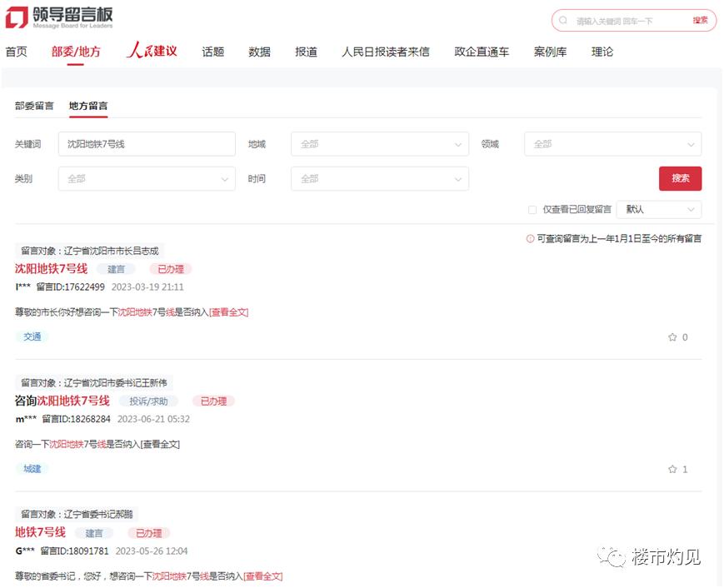Click the keyword input showing 沈阳地铁7号线
This screenshot has height=588, width=724.
point(146,143)
